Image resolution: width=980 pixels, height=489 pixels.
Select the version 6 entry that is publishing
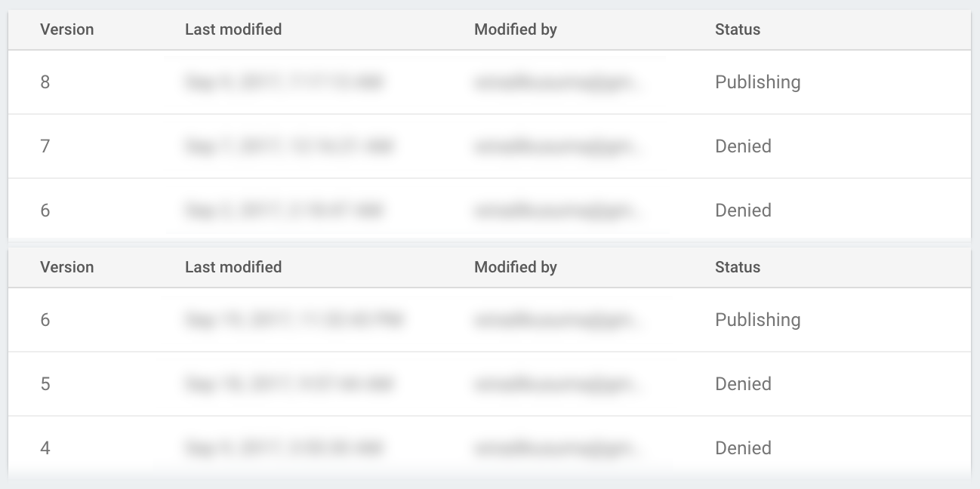tap(45, 320)
